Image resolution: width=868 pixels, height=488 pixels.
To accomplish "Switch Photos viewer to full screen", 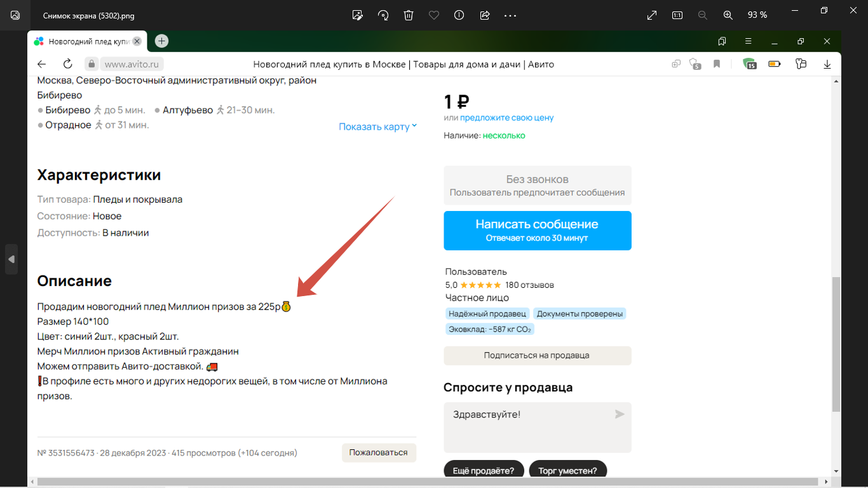I will [652, 15].
